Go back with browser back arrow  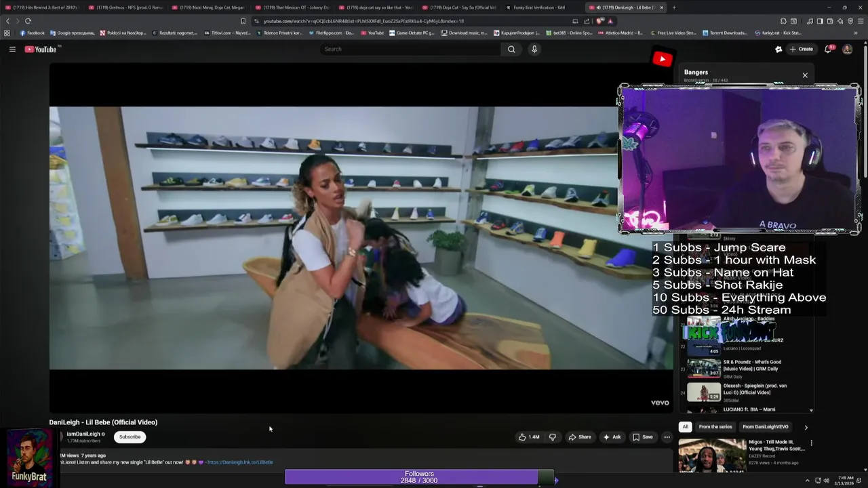7,21
